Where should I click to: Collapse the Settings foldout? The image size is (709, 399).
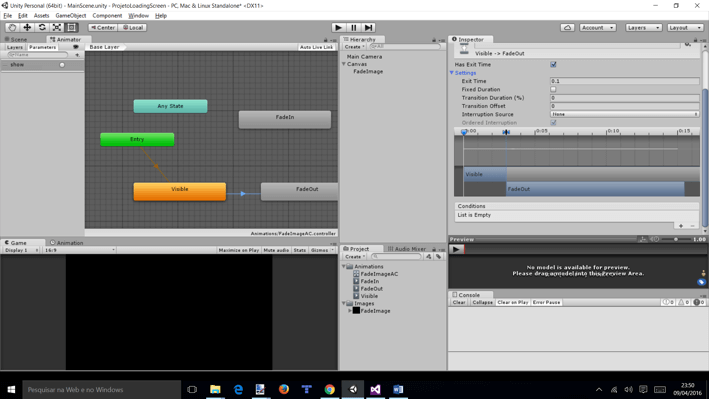[452, 73]
